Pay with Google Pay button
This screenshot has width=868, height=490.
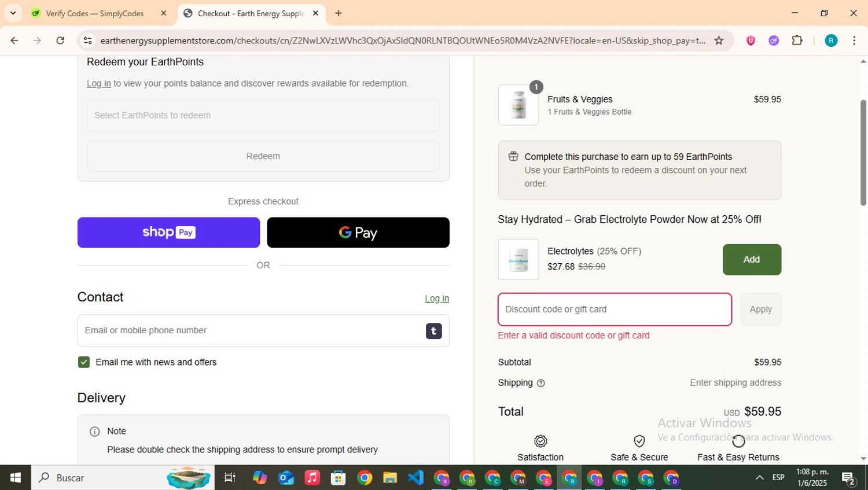358,233
